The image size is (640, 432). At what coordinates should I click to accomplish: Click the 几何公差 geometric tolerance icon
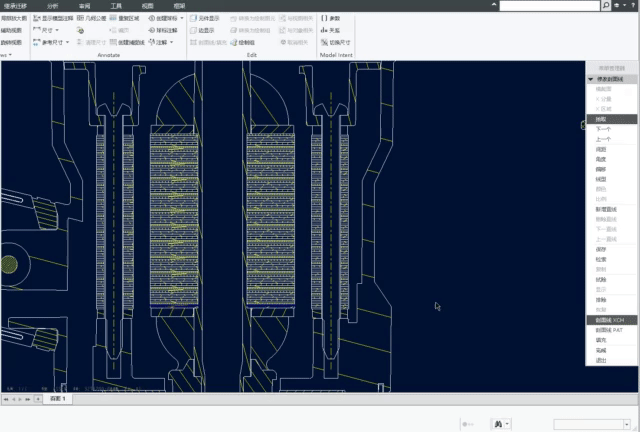tap(80, 18)
